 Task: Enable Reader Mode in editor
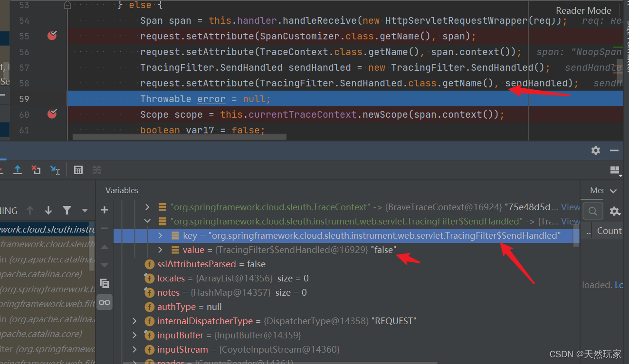(x=583, y=10)
